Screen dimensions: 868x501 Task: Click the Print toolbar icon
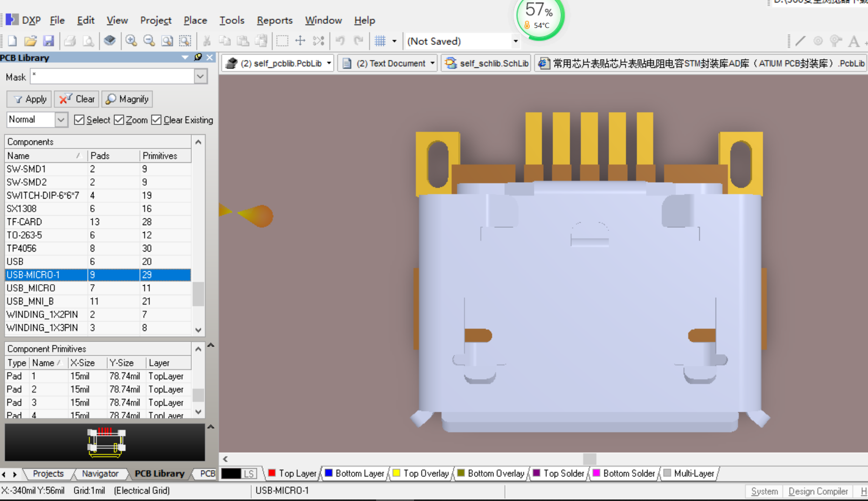pos(70,40)
